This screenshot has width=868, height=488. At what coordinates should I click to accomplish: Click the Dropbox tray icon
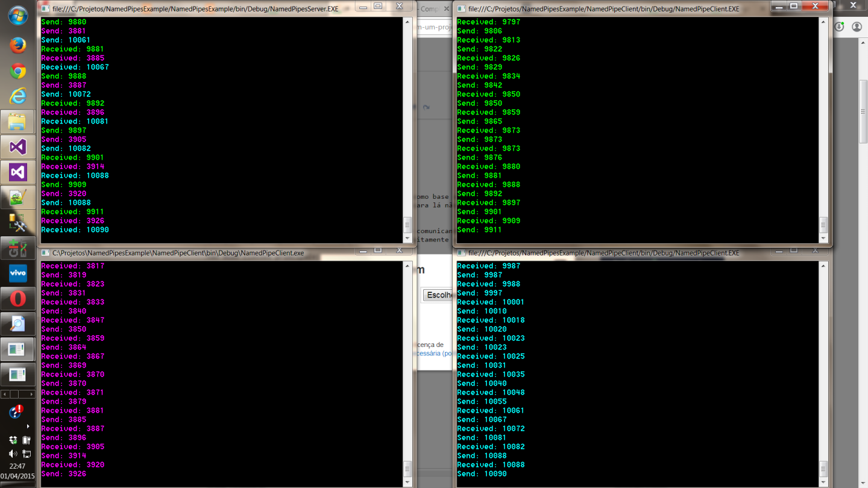[13, 440]
